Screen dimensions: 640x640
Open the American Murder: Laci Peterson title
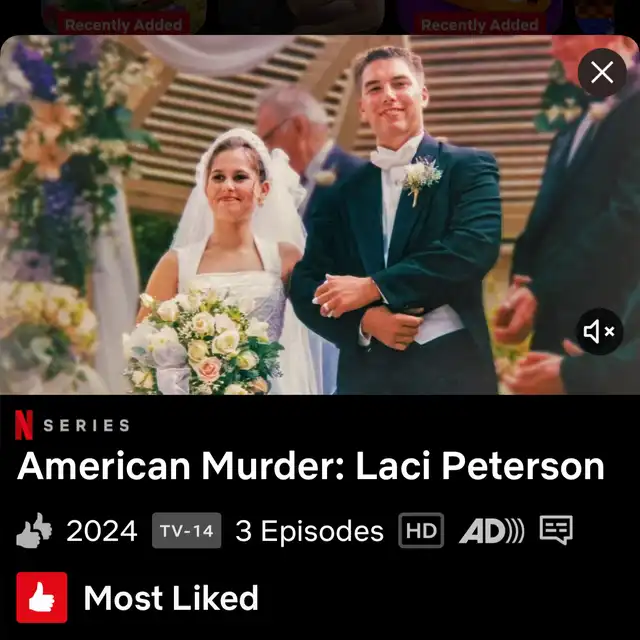point(311,466)
